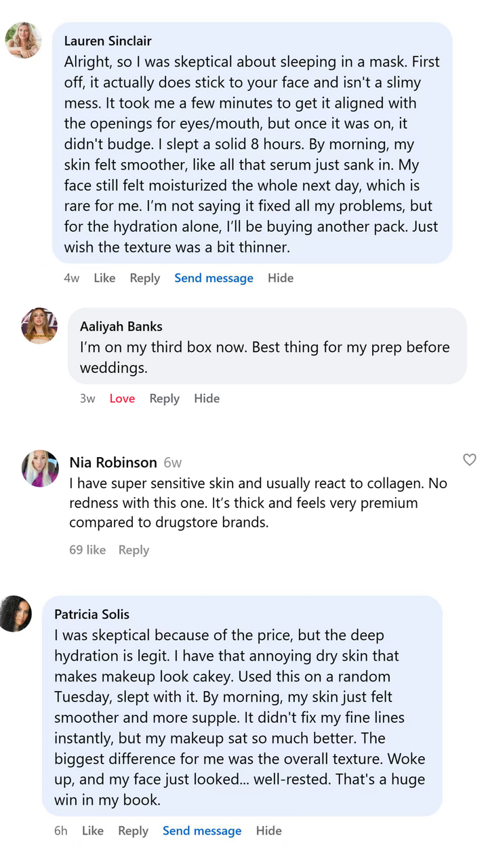View the 69 likes on Nia Robinson's comment

[87, 550]
